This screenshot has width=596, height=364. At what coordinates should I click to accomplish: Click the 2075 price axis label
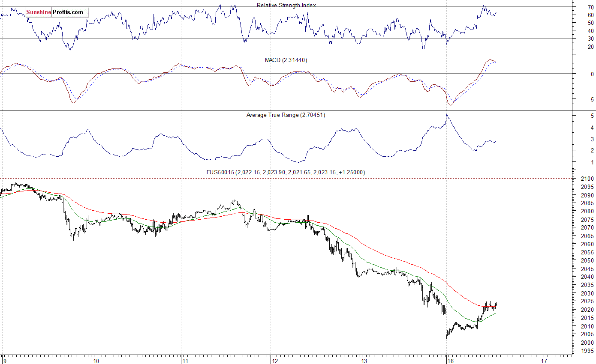(587, 220)
